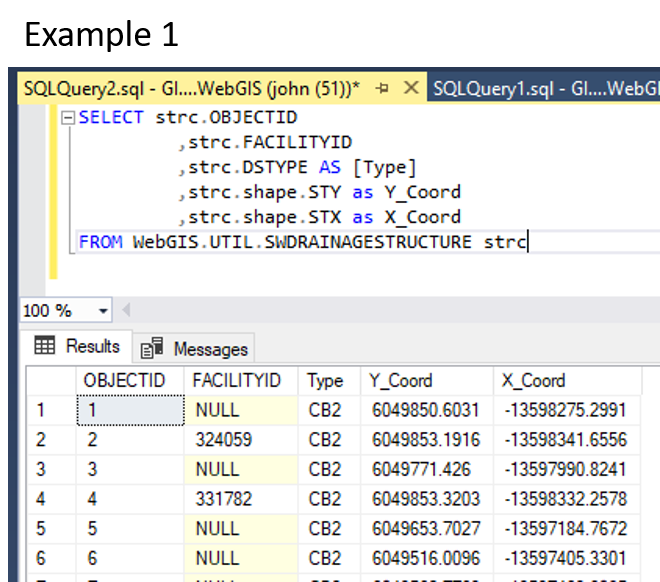Select the Type column header
Viewport: 660px width, 582px height.
[329, 380]
